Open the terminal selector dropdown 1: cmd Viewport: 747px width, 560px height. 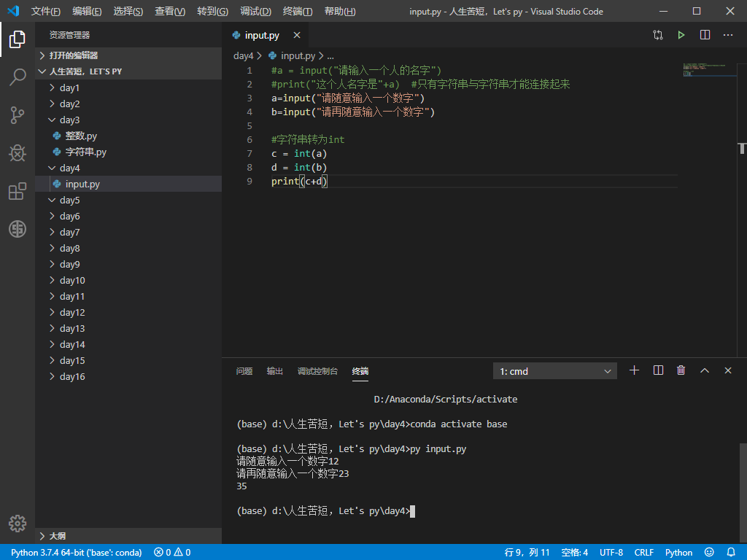tap(555, 371)
